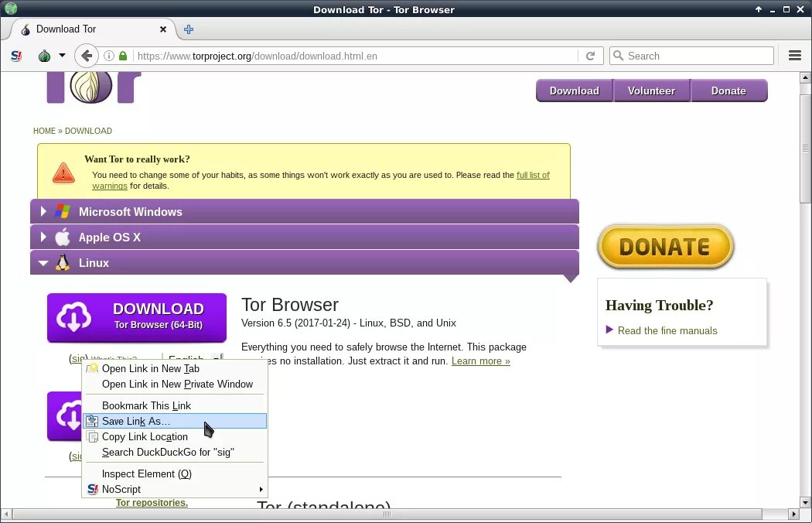
Task: Click the first (sig) link under 64-Bit download
Action: [x=78, y=359]
